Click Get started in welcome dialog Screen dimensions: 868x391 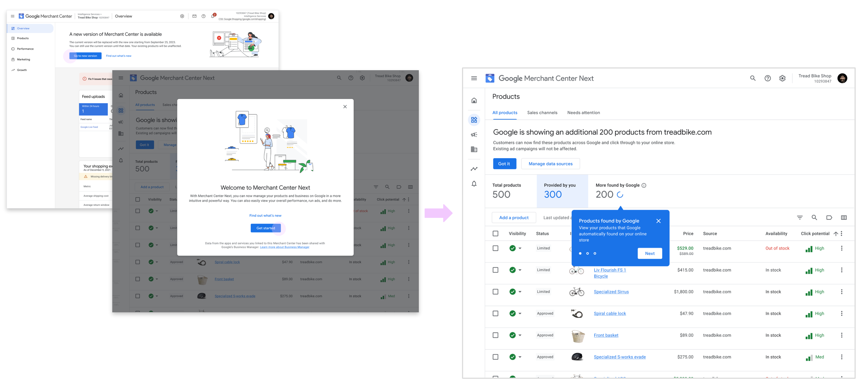pyautogui.click(x=266, y=228)
